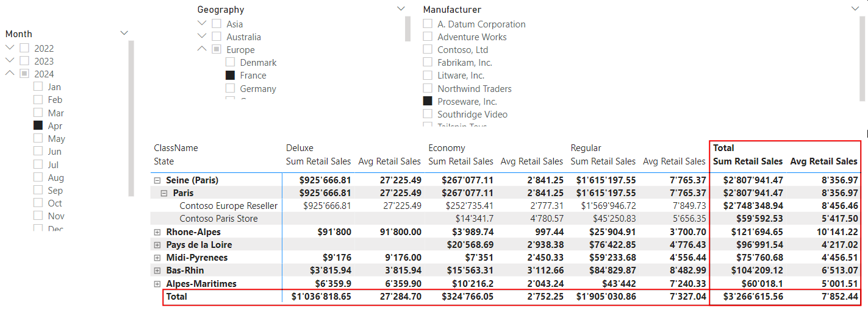The height and width of the screenshot is (321, 868).
Task: Select the Contoso Paris Store row
Action: [218, 219]
